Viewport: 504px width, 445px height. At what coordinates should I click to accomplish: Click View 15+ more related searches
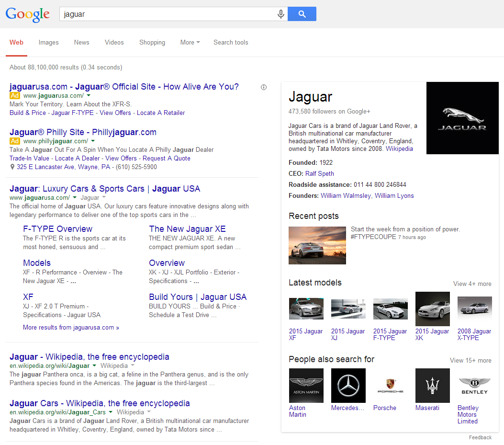(470, 360)
